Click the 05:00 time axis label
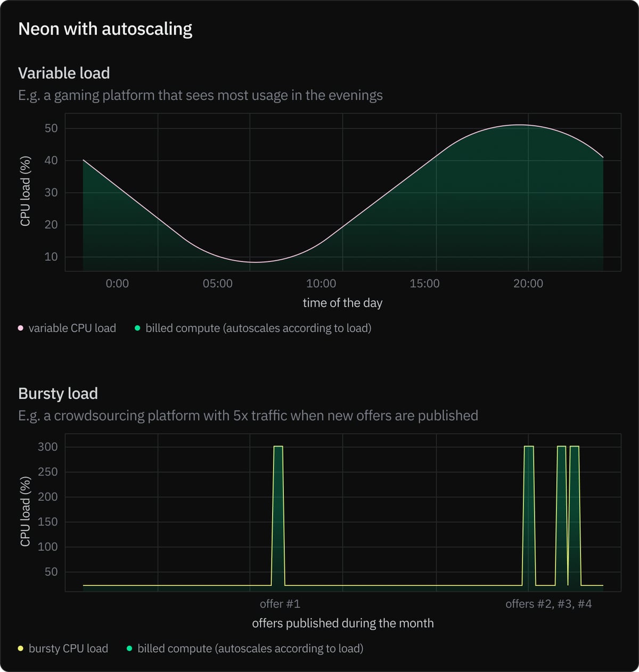This screenshot has height=672, width=639. click(217, 283)
